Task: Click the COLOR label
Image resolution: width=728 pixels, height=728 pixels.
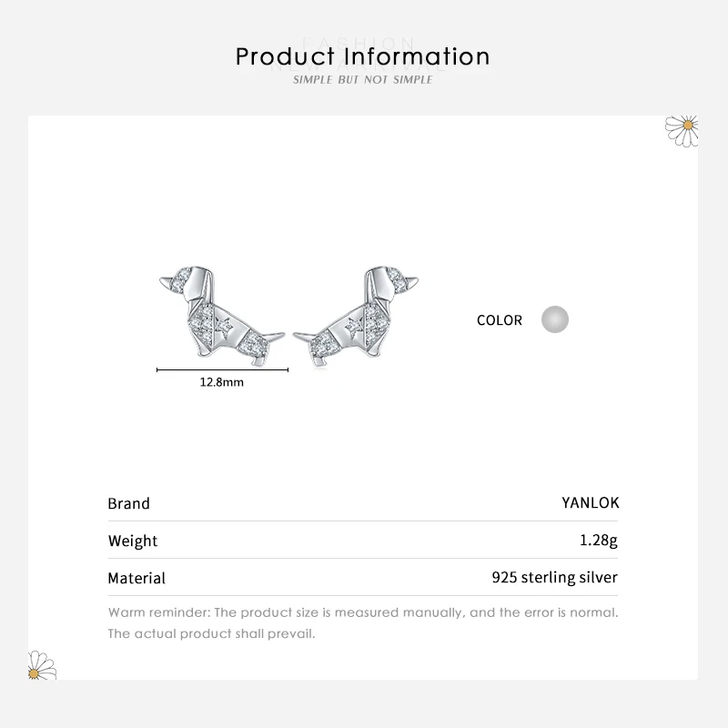Action: point(500,320)
